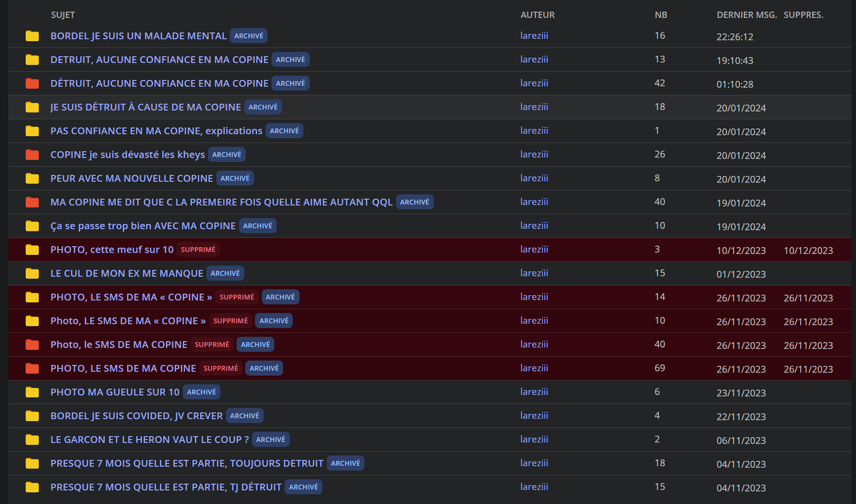
Task: Click the yellow folder icon beside PEUR AVEC MA NOUVELLE COPINE
Action: (x=32, y=178)
